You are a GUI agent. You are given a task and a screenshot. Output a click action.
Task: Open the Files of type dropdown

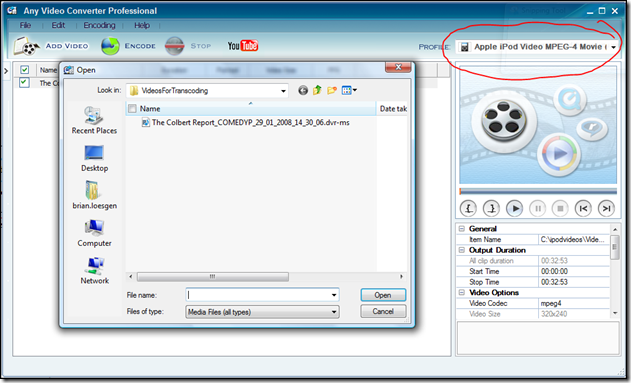[x=334, y=312]
